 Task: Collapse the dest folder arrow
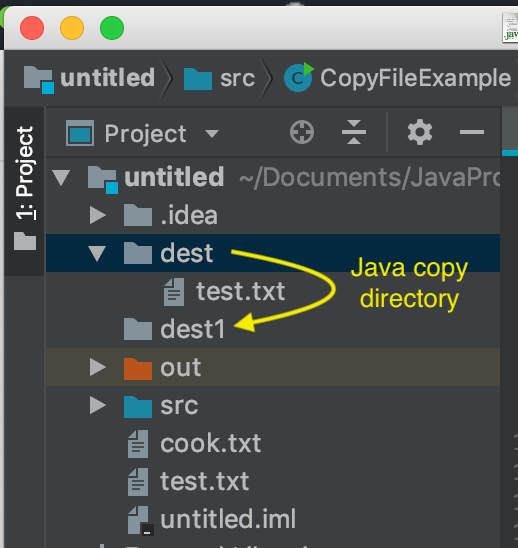tap(97, 253)
